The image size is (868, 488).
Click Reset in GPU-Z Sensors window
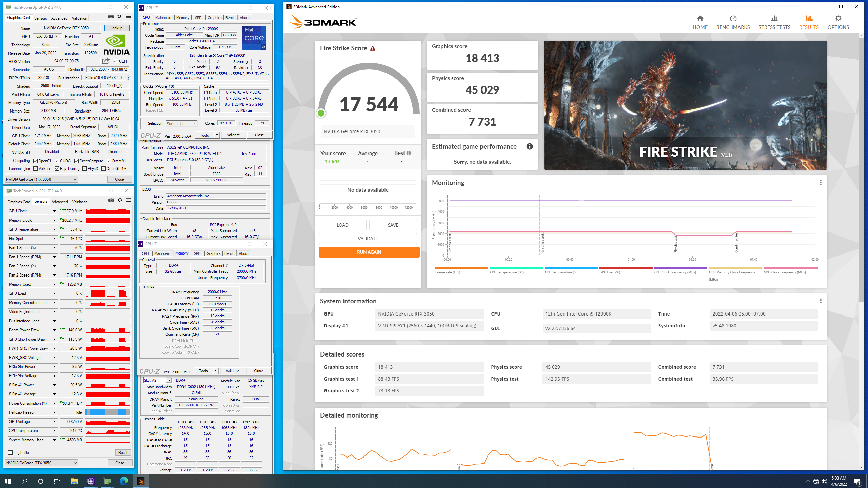pyautogui.click(x=123, y=452)
